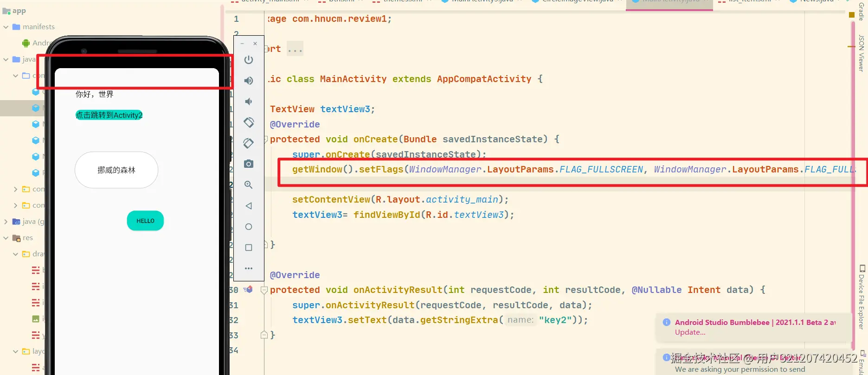Click the getWindow().setFlags code line
This screenshot has height=375, width=868.
(573, 170)
